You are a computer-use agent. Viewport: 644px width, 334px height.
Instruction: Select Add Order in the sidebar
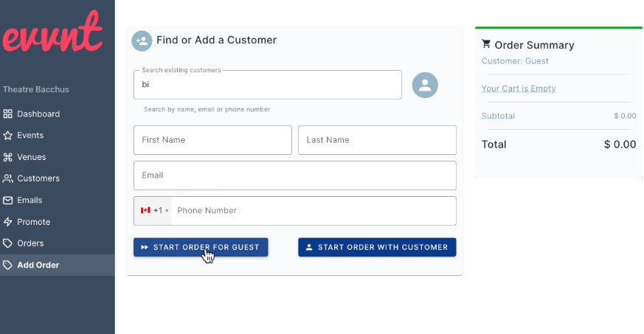[x=57, y=265]
